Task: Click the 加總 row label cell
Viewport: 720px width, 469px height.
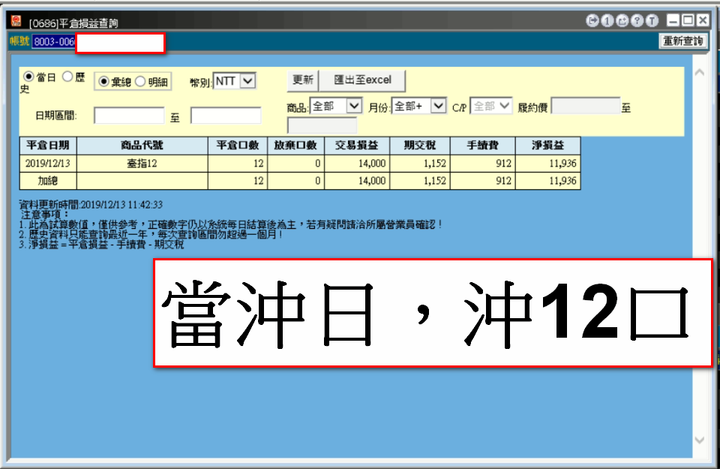Action: 48,181
